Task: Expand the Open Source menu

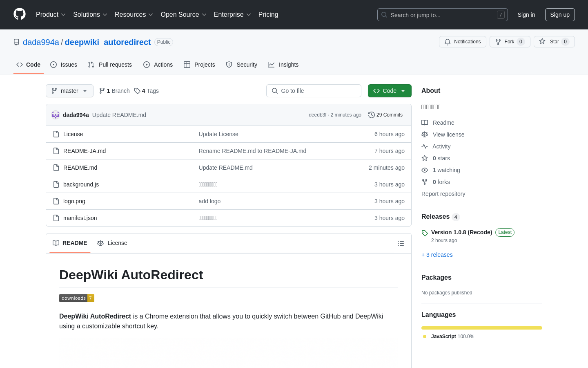Action: pos(183,15)
